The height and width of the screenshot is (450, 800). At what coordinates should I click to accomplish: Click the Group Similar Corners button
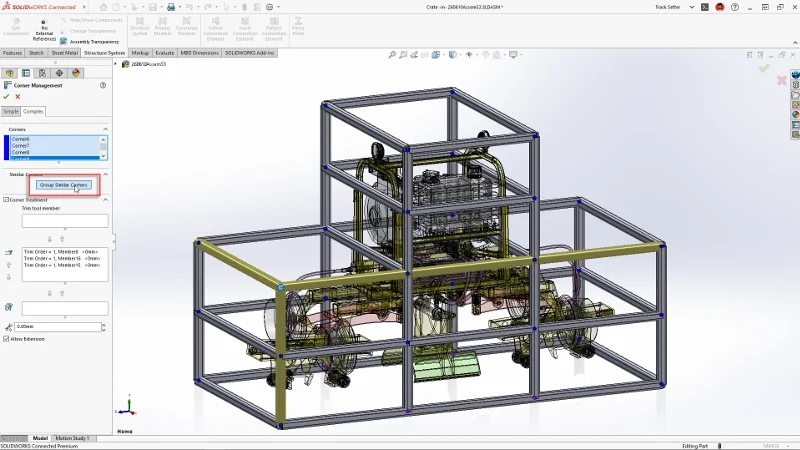[x=64, y=185]
